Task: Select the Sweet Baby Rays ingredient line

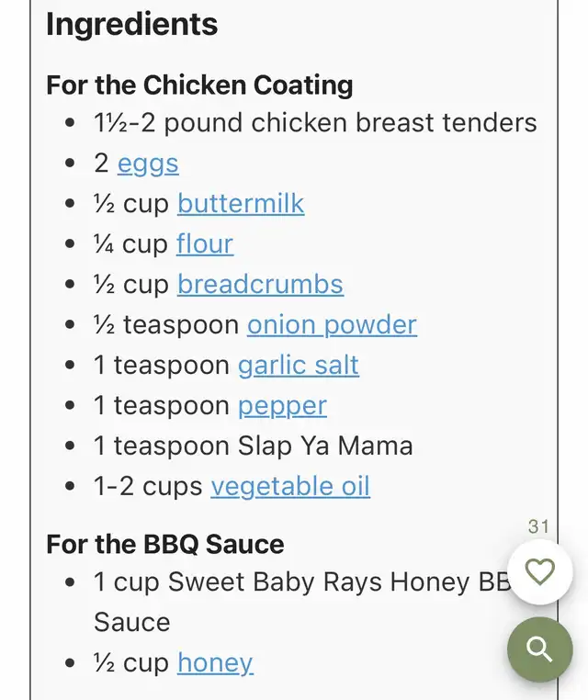Action: coord(299,582)
